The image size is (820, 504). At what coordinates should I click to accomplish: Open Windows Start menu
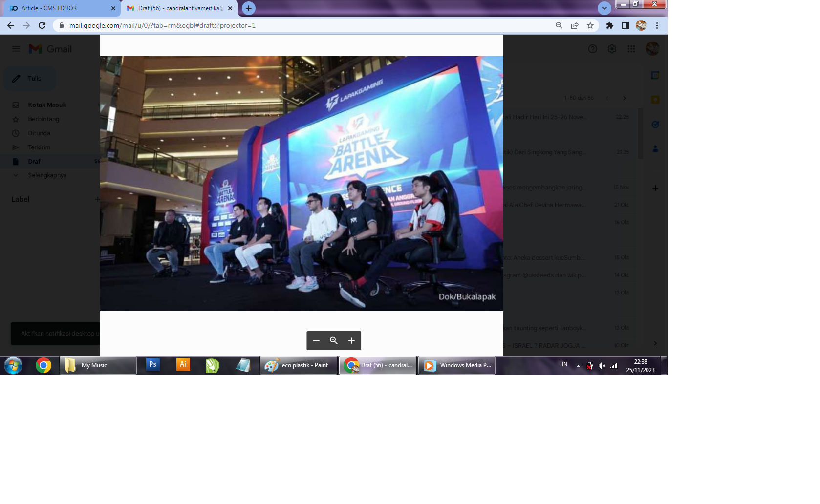(x=13, y=365)
